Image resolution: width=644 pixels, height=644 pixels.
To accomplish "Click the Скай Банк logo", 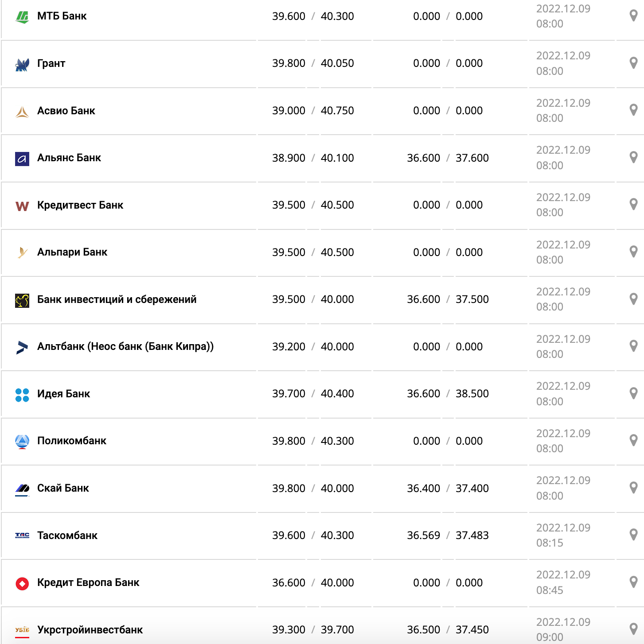I will click(22, 489).
